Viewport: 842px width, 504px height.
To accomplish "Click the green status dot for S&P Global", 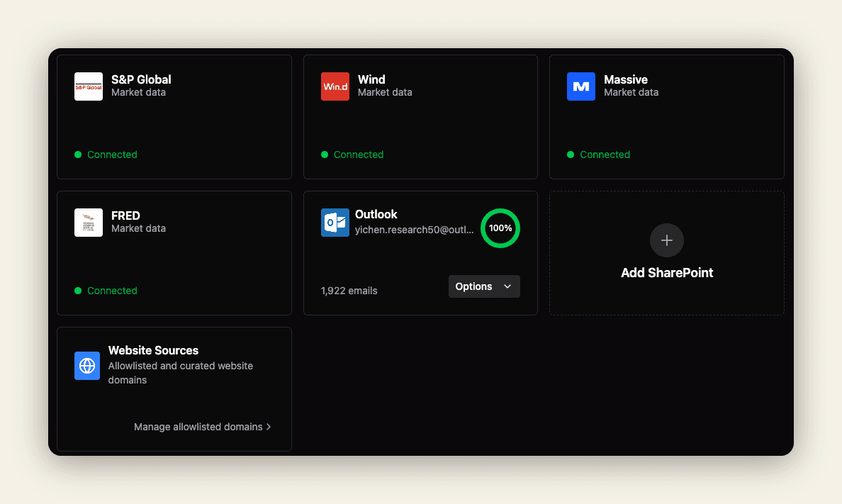I will point(78,155).
